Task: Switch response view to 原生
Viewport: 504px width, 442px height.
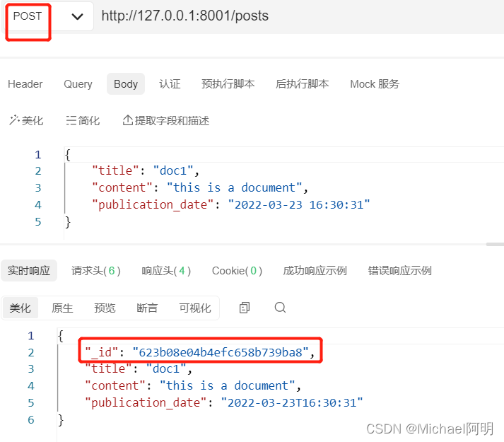Action: point(62,308)
